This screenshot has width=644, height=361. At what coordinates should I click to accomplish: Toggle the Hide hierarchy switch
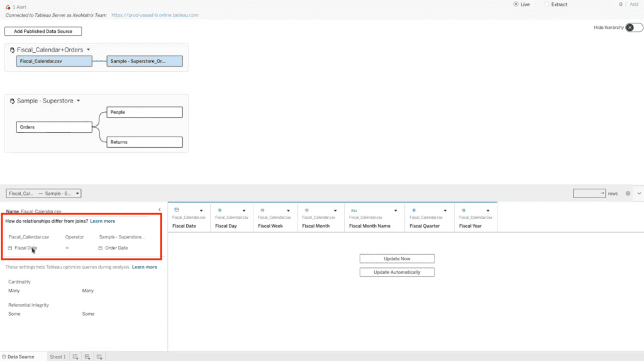(634, 28)
